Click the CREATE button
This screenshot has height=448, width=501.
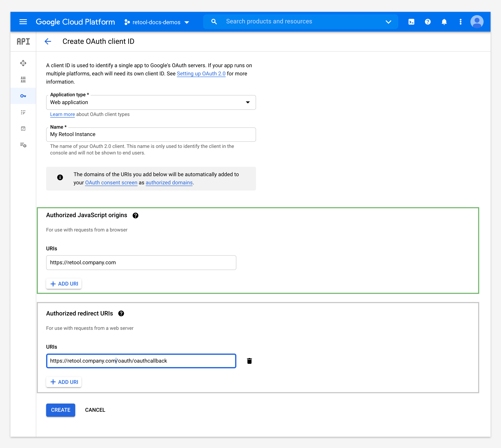[x=61, y=410]
